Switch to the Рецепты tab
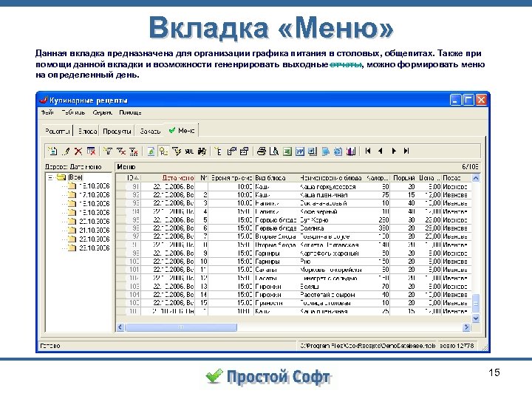Image resolution: width=532 pixels, height=399 pixels. 58,131
